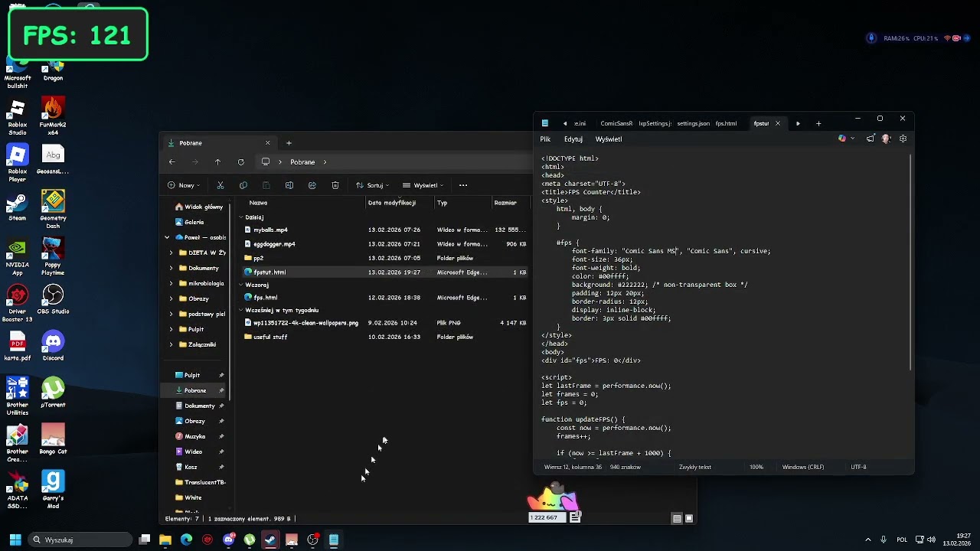Click the Windows Start button

pos(15,540)
